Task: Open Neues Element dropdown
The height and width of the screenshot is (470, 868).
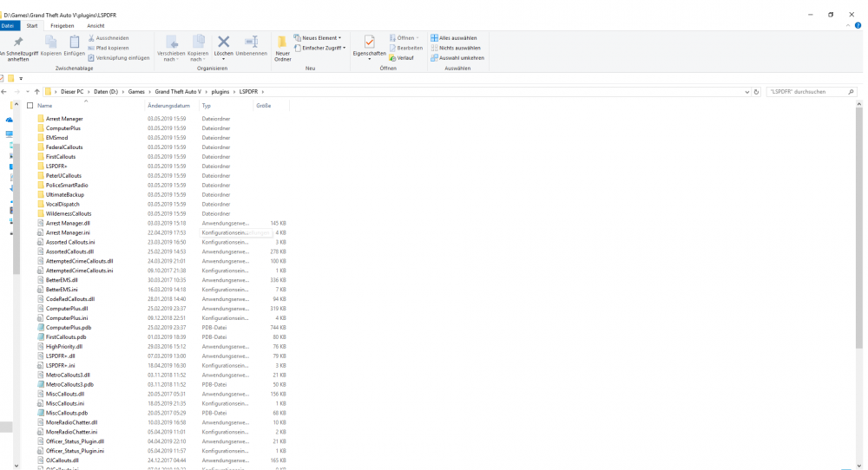Action: 317,38
